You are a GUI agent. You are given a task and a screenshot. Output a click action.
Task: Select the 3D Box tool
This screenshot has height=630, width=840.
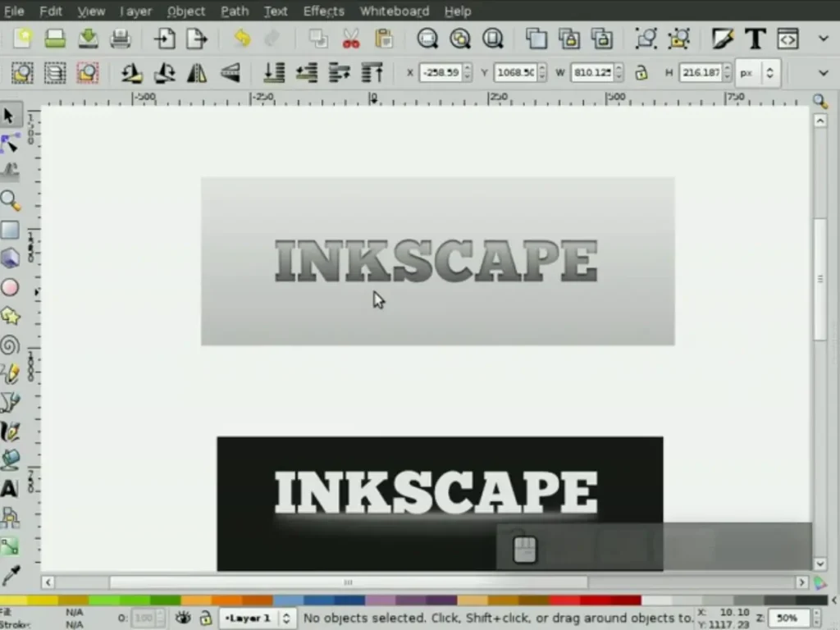[x=10, y=258]
